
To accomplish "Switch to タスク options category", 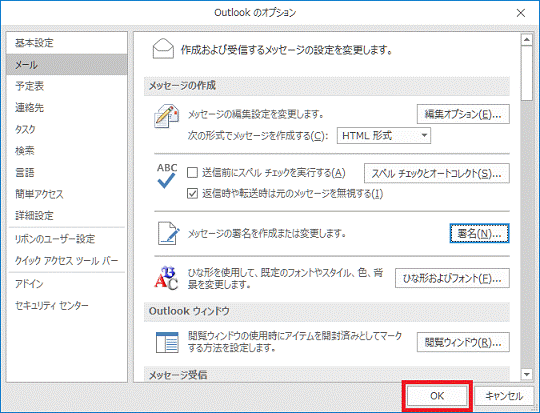I will pos(67,129).
